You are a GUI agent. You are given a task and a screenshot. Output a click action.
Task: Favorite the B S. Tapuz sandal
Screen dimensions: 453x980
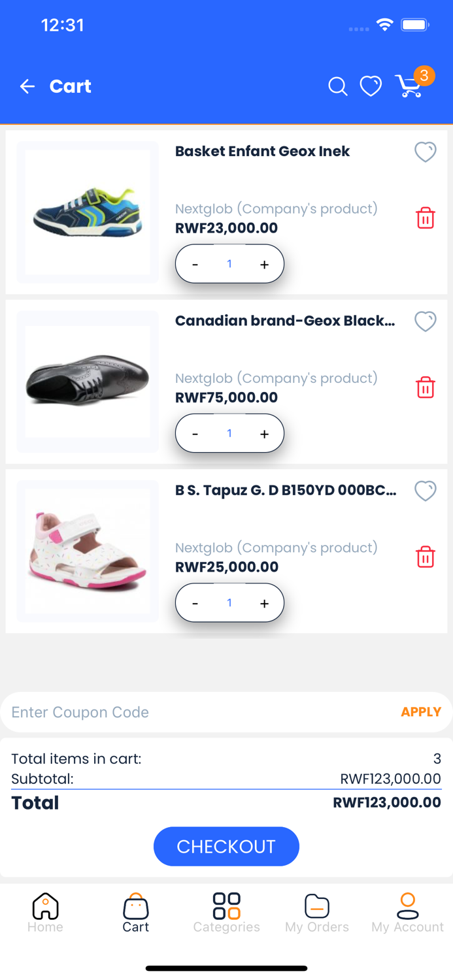pyautogui.click(x=426, y=491)
